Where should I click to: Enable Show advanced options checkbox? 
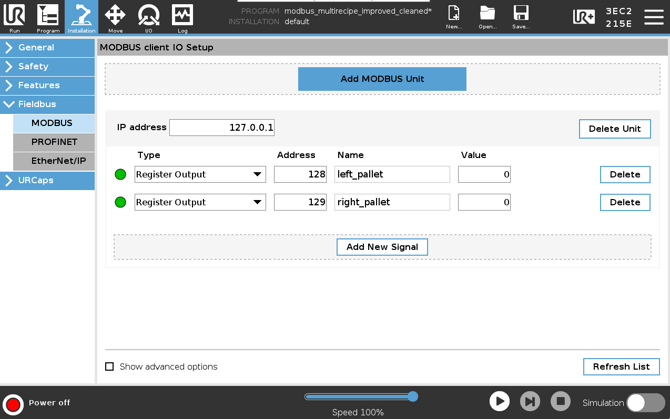click(x=110, y=367)
